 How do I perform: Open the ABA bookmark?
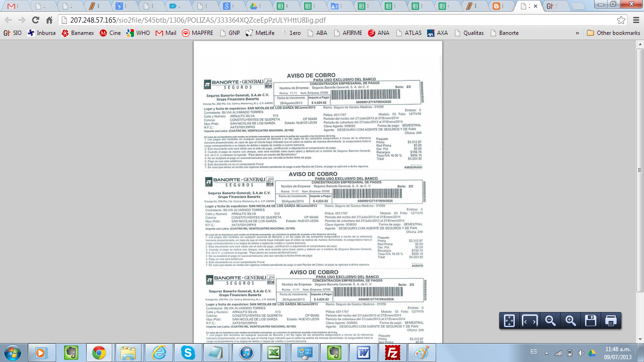click(x=317, y=33)
